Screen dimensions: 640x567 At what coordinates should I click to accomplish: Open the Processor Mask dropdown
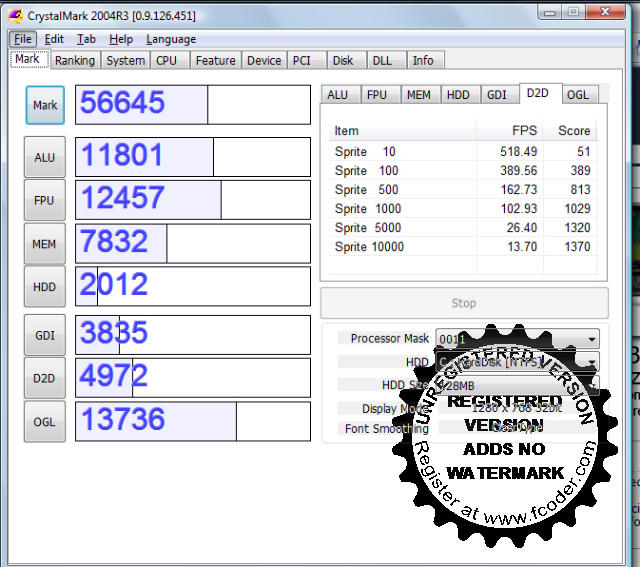click(517, 339)
